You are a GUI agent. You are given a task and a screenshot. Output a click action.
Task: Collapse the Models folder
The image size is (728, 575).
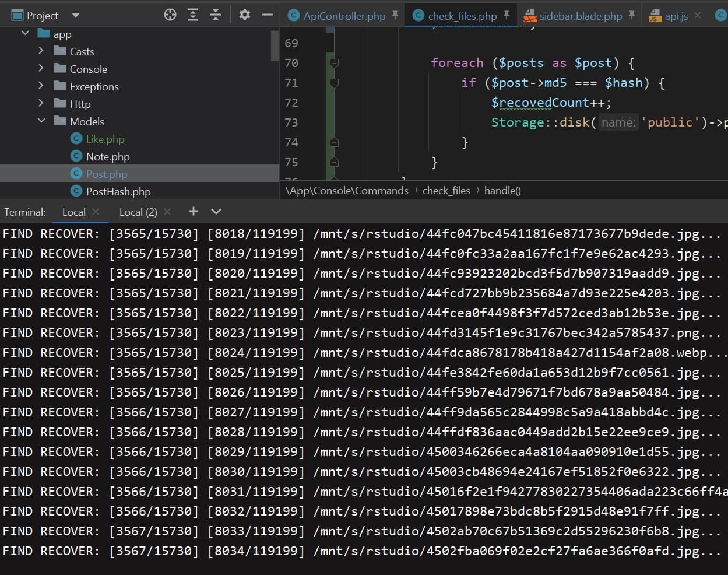click(41, 121)
